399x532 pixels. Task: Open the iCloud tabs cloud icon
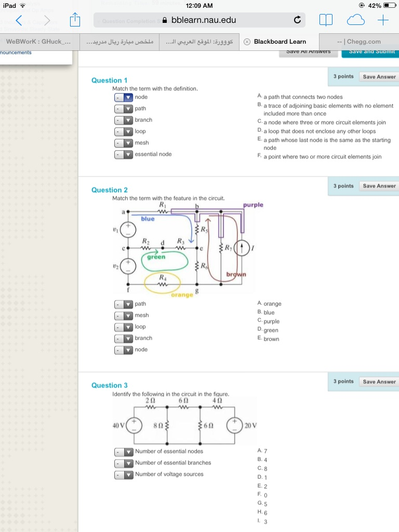[355, 20]
